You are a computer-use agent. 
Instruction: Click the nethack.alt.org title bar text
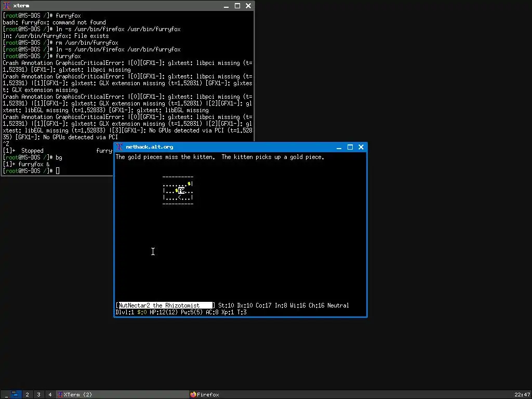(149, 147)
